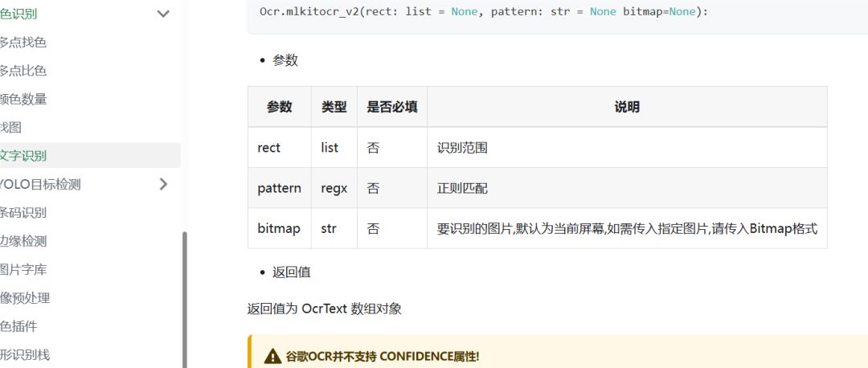Go to the 颜色数量 sidebar entry
The image size is (868, 368).
point(24,99)
